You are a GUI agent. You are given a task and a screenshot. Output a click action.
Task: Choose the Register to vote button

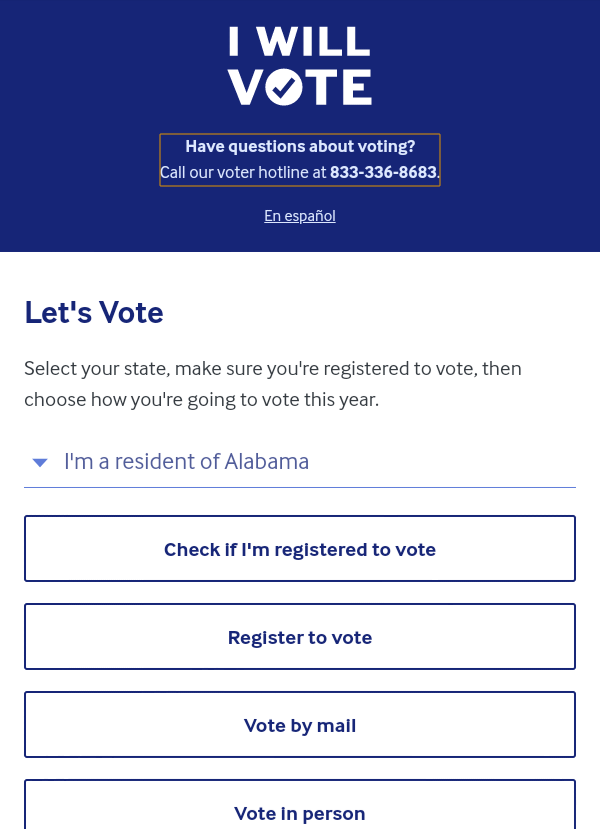click(x=300, y=637)
